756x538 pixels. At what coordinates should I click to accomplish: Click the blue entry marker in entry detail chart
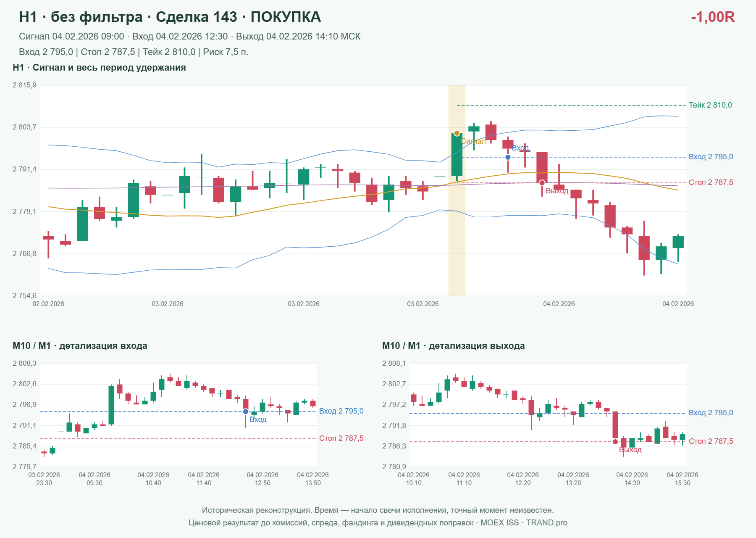pos(246,411)
